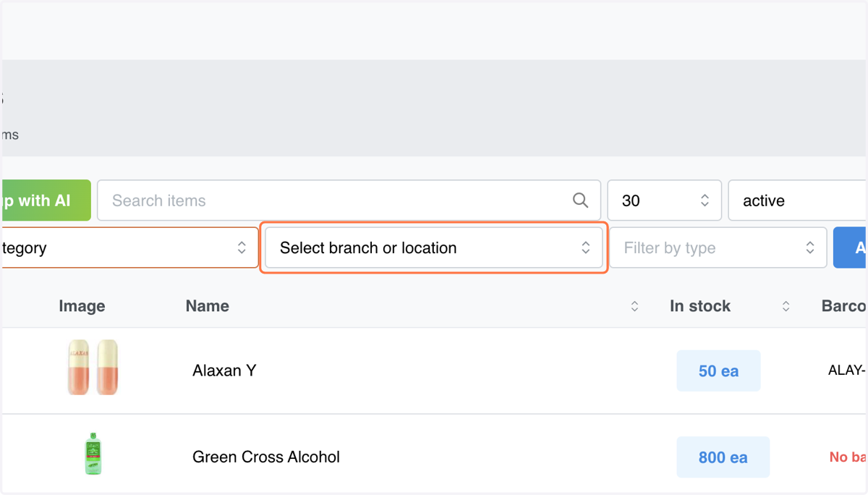The width and height of the screenshot is (868, 495).
Task: Open the active status dropdown
Action: coord(798,200)
